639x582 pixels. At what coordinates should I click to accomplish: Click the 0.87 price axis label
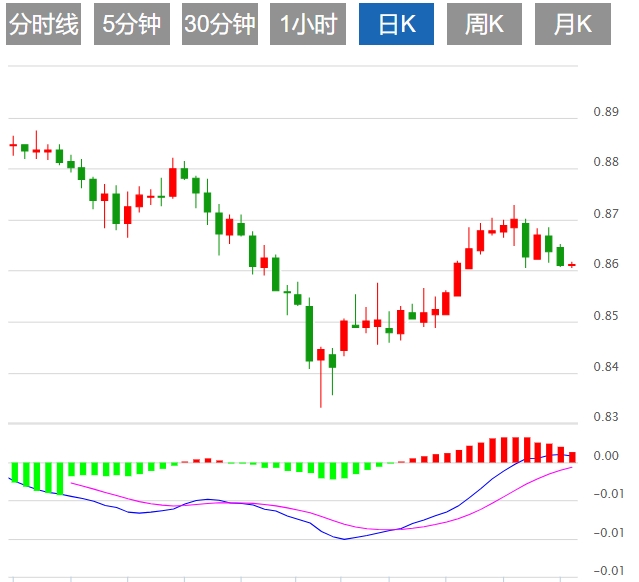[x=606, y=214]
